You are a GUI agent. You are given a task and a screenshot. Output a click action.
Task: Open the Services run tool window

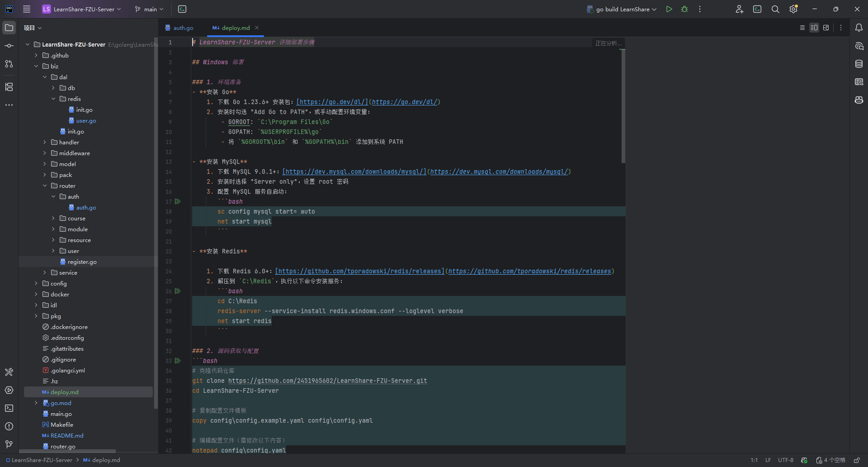9,390
